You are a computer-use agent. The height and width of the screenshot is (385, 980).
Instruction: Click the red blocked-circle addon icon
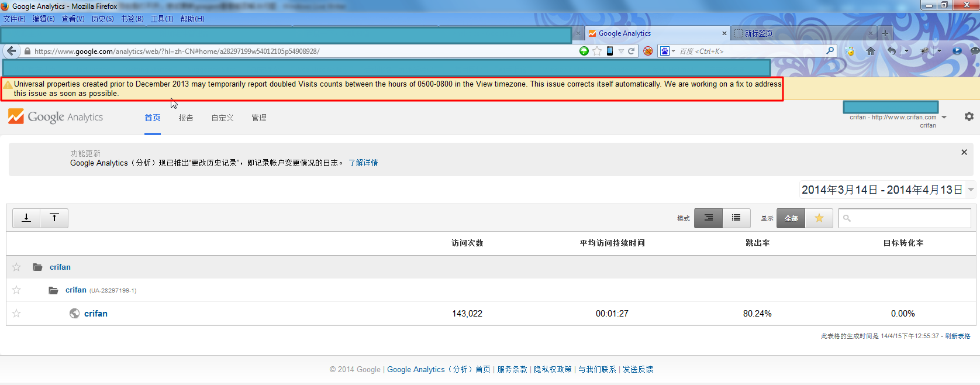point(648,51)
